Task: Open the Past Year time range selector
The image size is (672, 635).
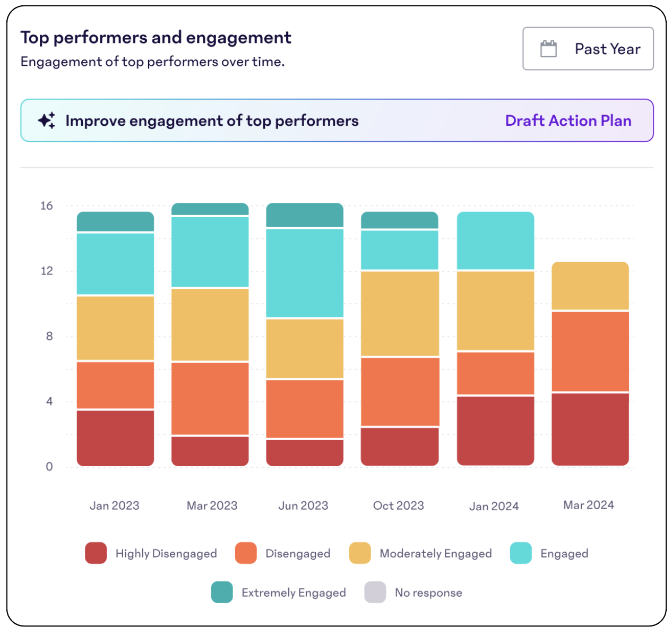Action: click(588, 48)
